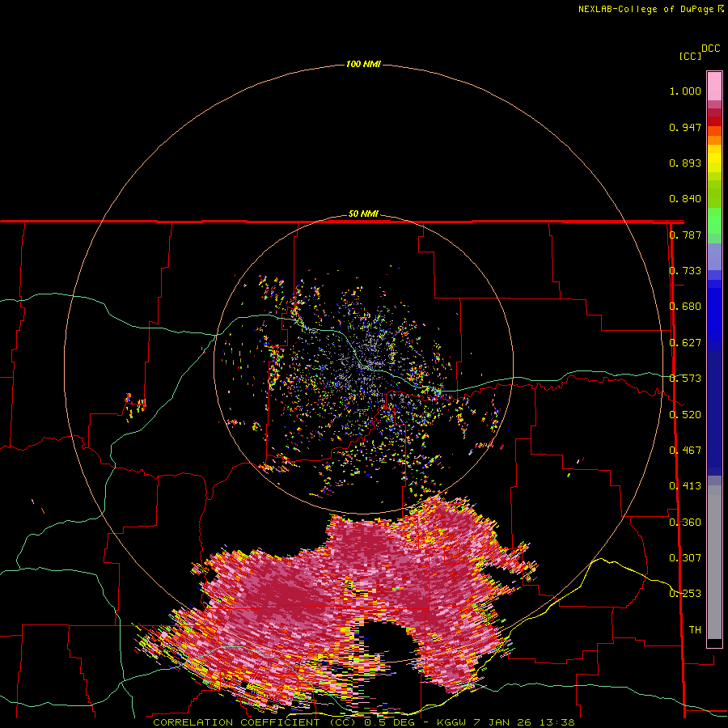Click the 50 NMI range ring label
This screenshot has height=728, width=728.
click(363, 214)
